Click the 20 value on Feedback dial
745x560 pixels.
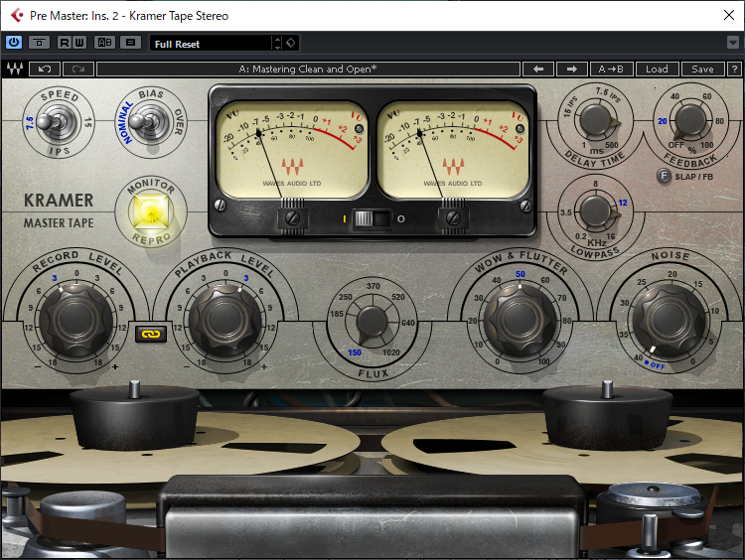(663, 121)
